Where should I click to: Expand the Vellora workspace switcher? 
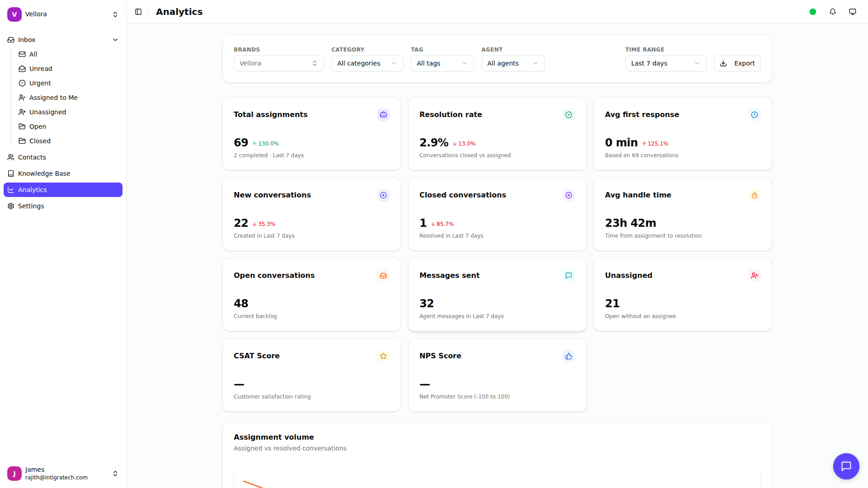tap(115, 14)
